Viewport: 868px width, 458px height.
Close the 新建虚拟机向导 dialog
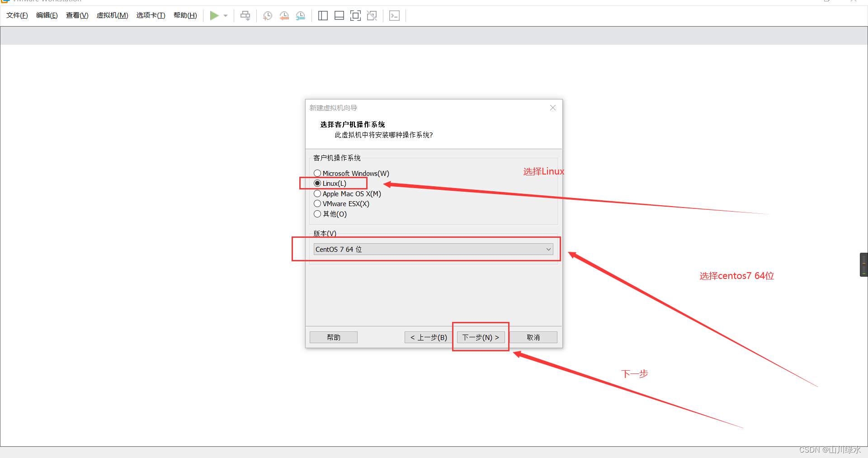552,108
